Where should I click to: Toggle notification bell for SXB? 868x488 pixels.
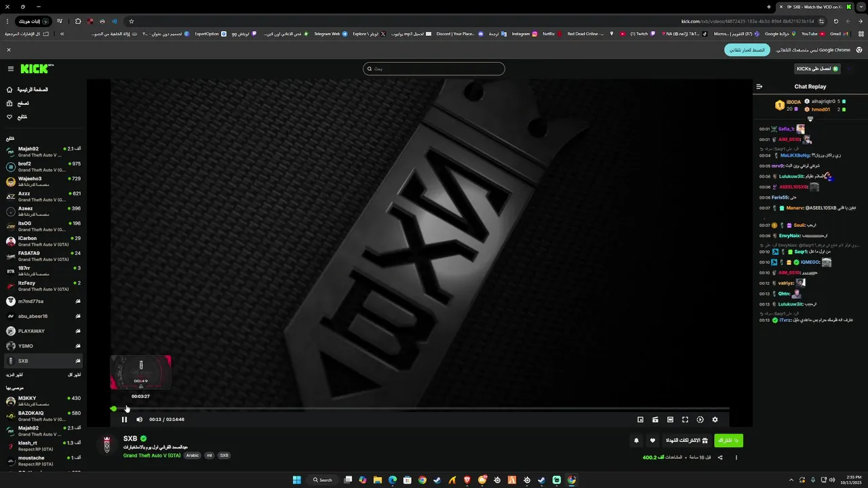point(636,441)
